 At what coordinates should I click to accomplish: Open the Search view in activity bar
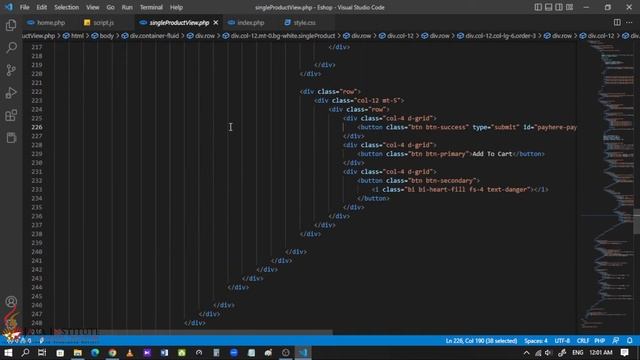tap(11, 48)
